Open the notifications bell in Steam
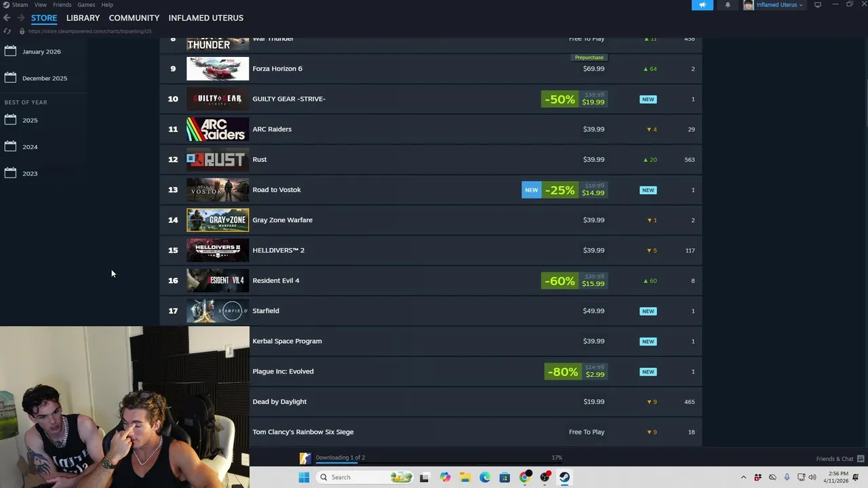This screenshot has width=868, height=488. point(728,5)
